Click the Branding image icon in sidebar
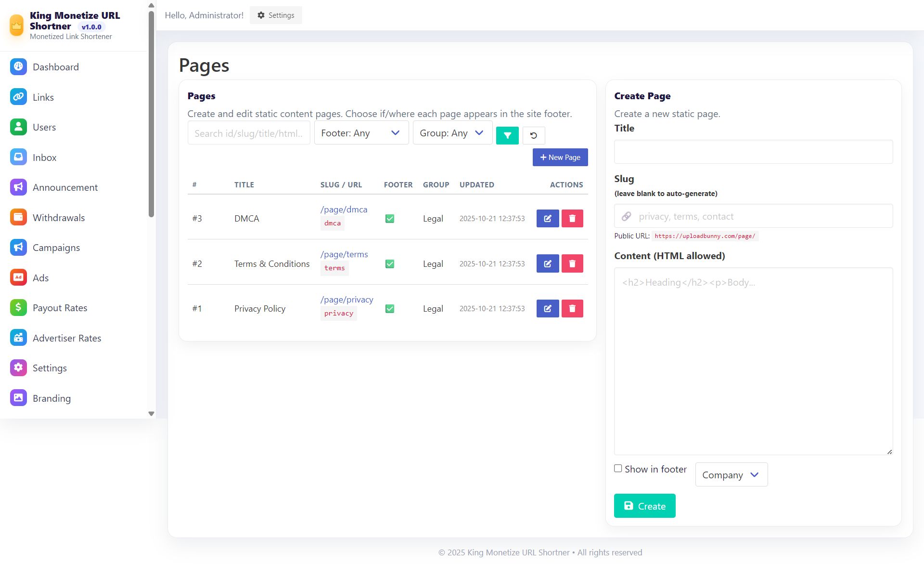The width and height of the screenshot is (924, 578). click(x=18, y=398)
